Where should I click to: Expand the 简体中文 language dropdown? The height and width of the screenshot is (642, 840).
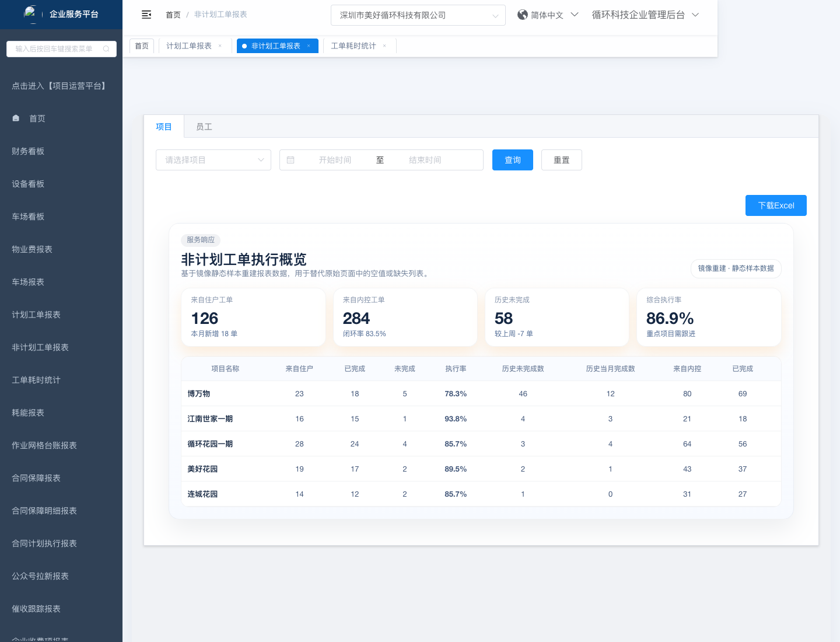574,15
